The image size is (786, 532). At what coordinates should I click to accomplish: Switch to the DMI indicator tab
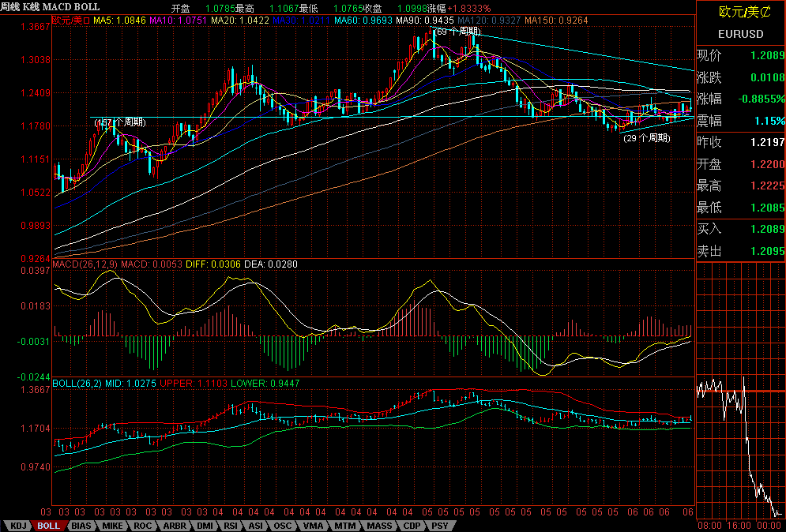205,526
